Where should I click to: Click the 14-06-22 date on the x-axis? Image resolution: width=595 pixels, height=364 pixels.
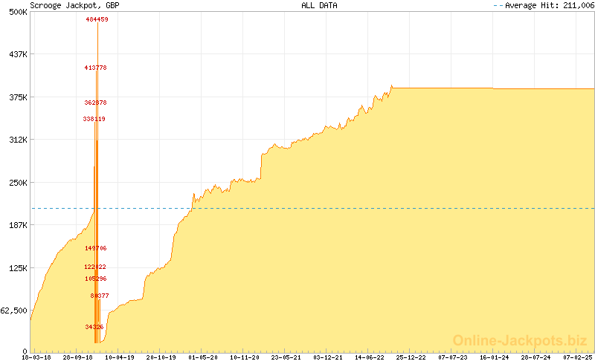(x=370, y=357)
